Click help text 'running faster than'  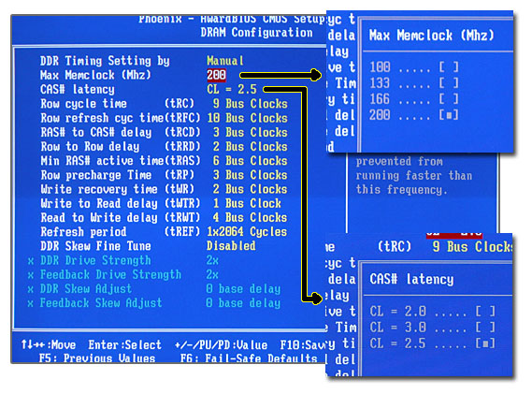tap(414, 176)
